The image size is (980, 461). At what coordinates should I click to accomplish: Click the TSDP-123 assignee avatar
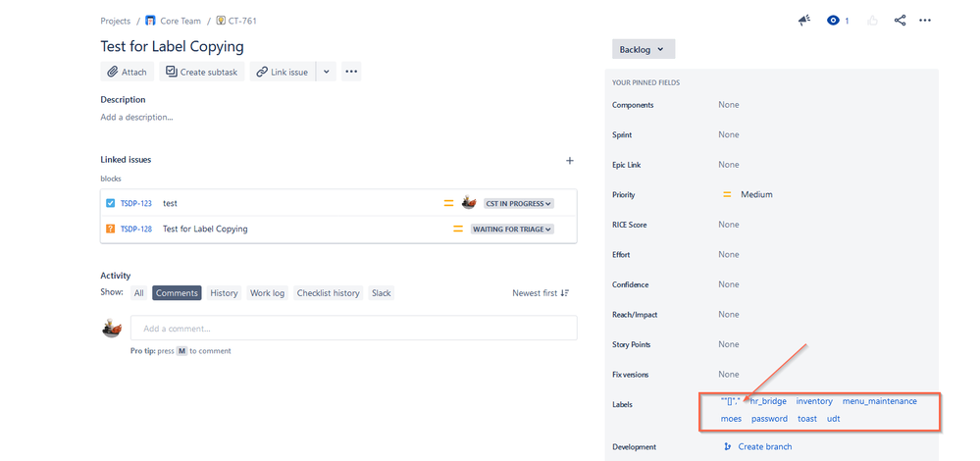pyautogui.click(x=469, y=202)
